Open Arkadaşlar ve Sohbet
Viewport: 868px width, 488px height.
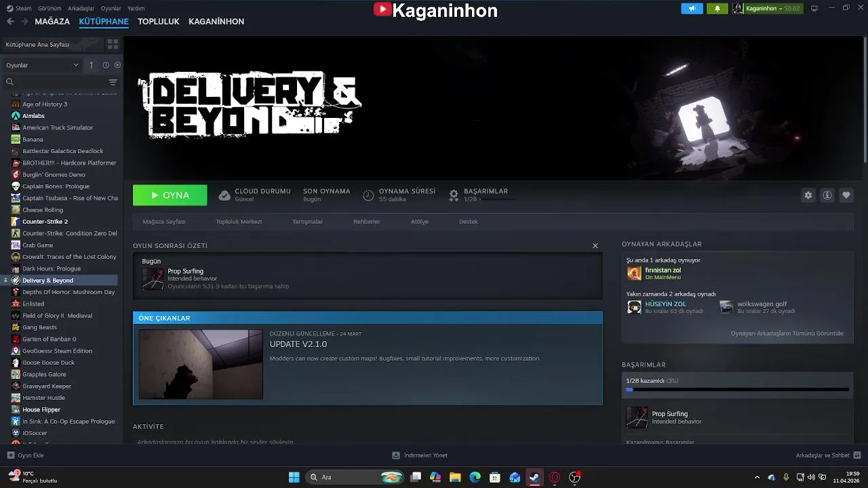[828, 455]
